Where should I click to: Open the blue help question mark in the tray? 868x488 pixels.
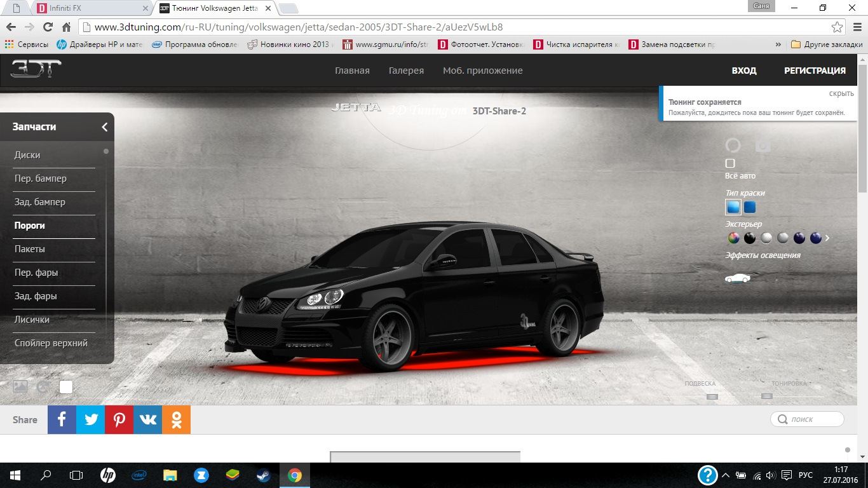point(707,475)
